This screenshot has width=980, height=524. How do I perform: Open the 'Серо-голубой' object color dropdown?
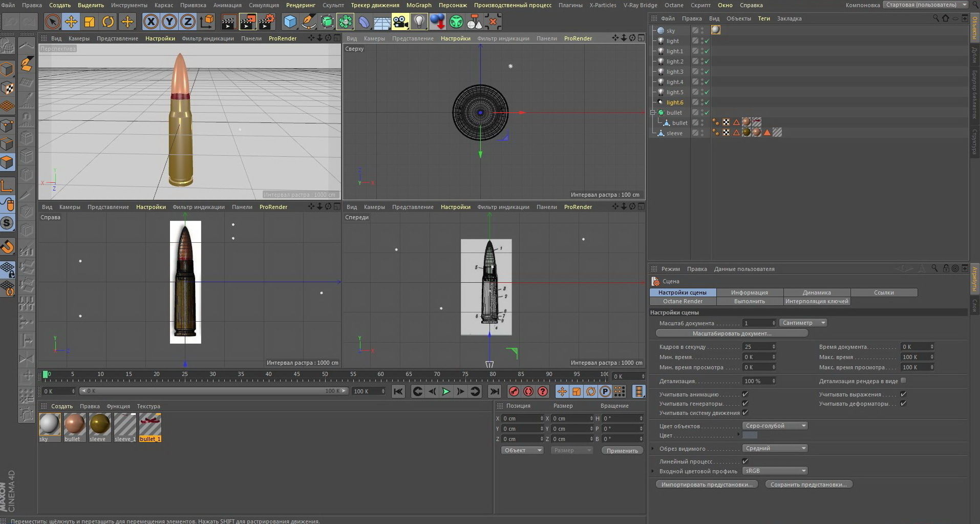point(775,426)
